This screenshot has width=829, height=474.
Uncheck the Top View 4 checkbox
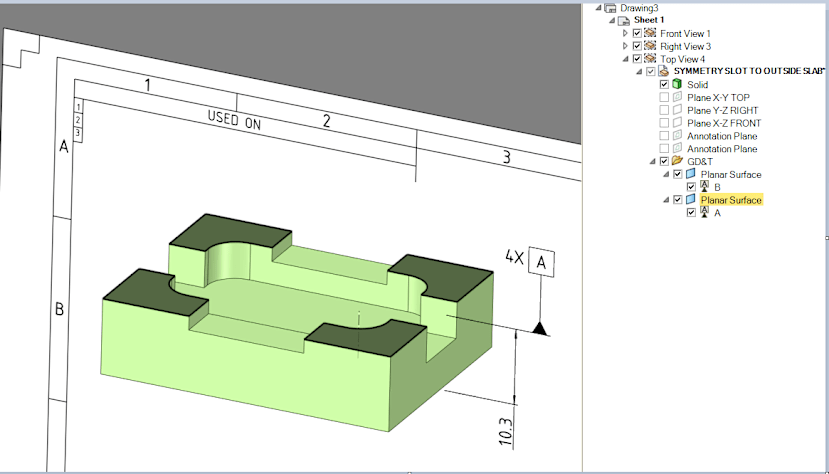click(637, 59)
